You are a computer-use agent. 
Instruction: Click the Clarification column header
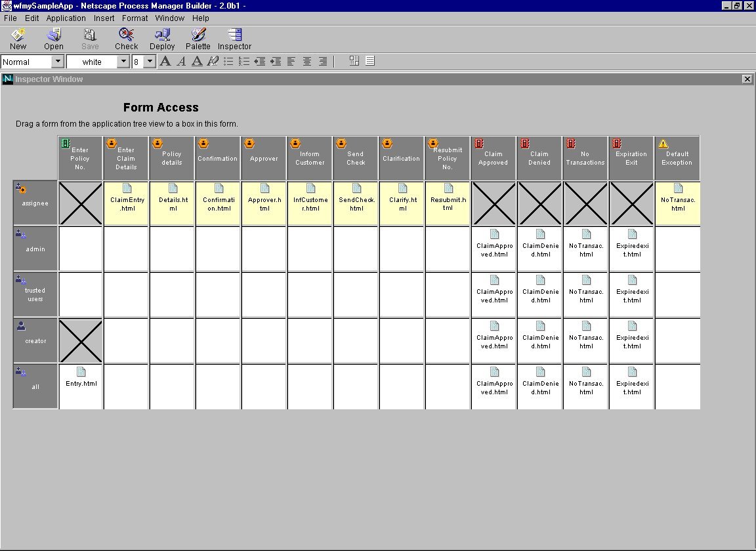point(401,158)
